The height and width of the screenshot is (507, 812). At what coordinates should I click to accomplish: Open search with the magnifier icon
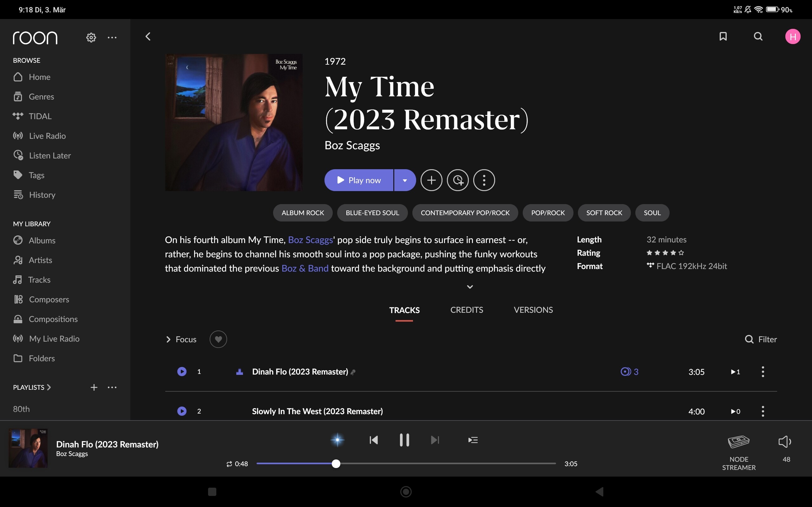pos(758,36)
